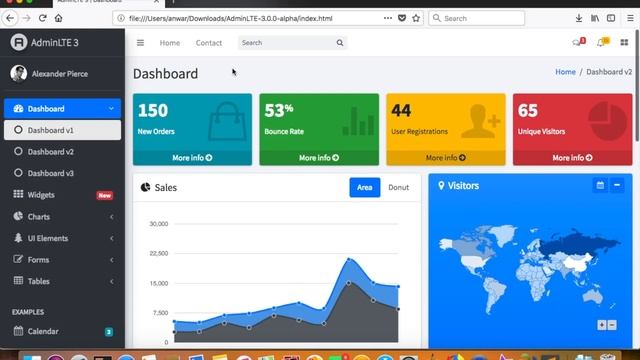Click the navbar search magnifier icon

tap(340, 43)
